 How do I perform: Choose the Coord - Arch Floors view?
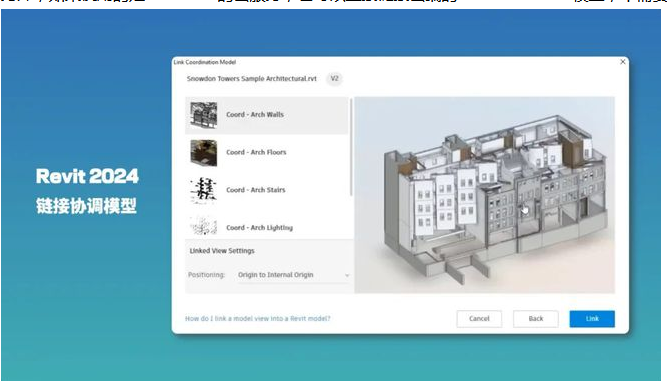click(266, 153)
